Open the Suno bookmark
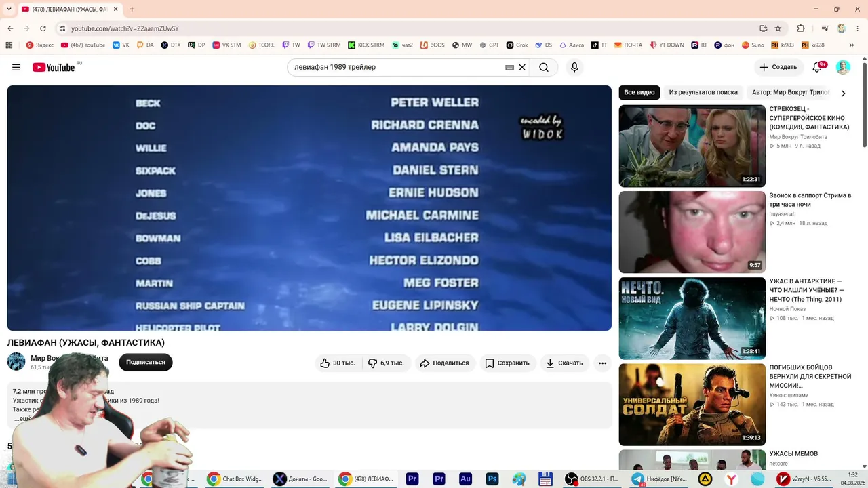The height and width of the screenshot is (488, 868). 753,45
